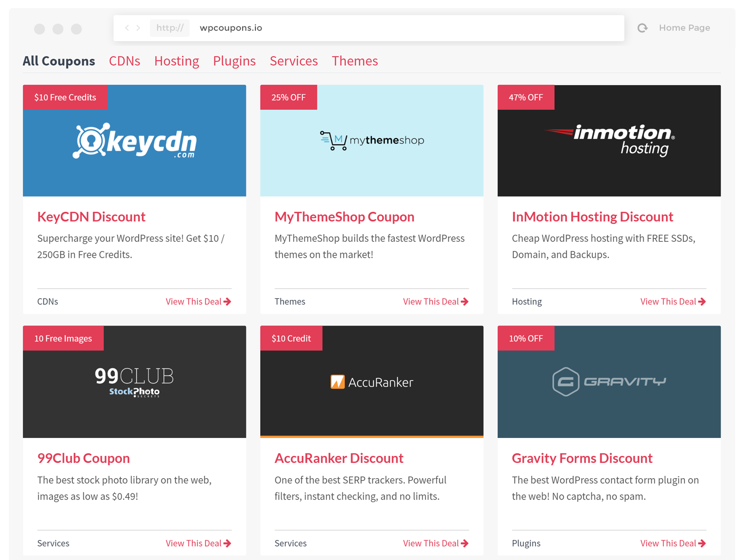Click the Plugins category under Gravity Forms
Screen dimensions: 744x560
(526, 543)
